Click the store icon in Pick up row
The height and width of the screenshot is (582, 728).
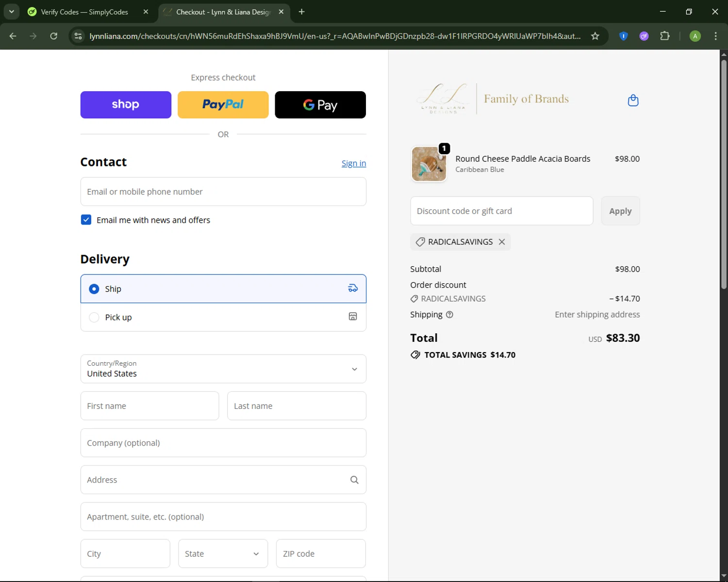pyautogui.click(x=353, y=317)
